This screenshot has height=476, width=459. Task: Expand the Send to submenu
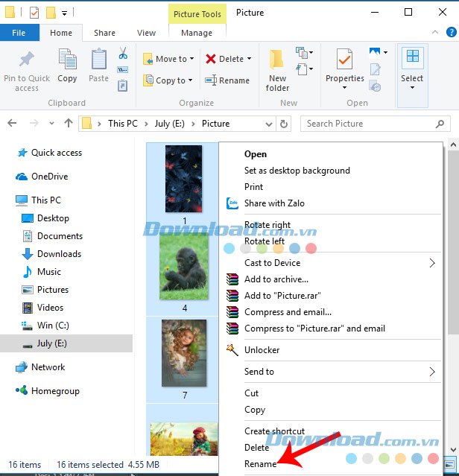432,372
